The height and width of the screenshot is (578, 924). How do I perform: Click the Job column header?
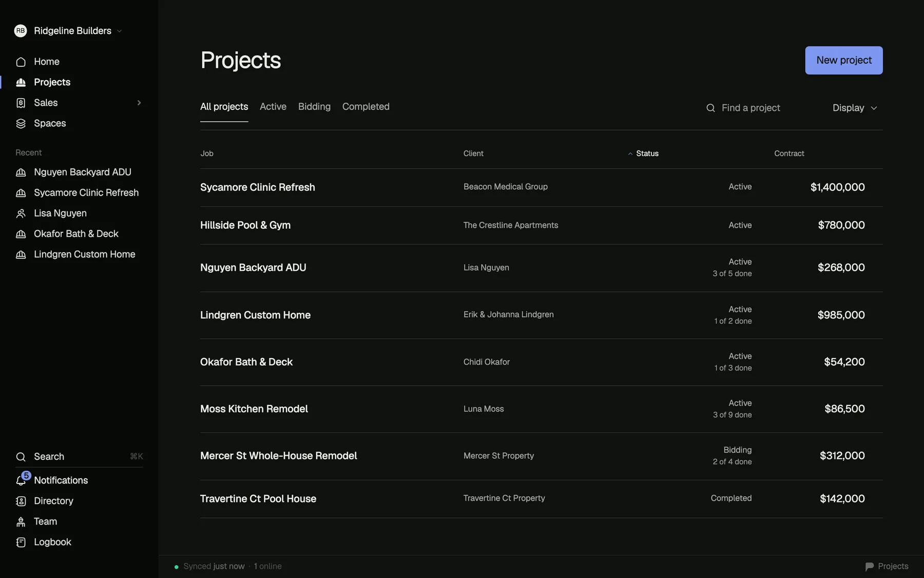click(207, 154)
